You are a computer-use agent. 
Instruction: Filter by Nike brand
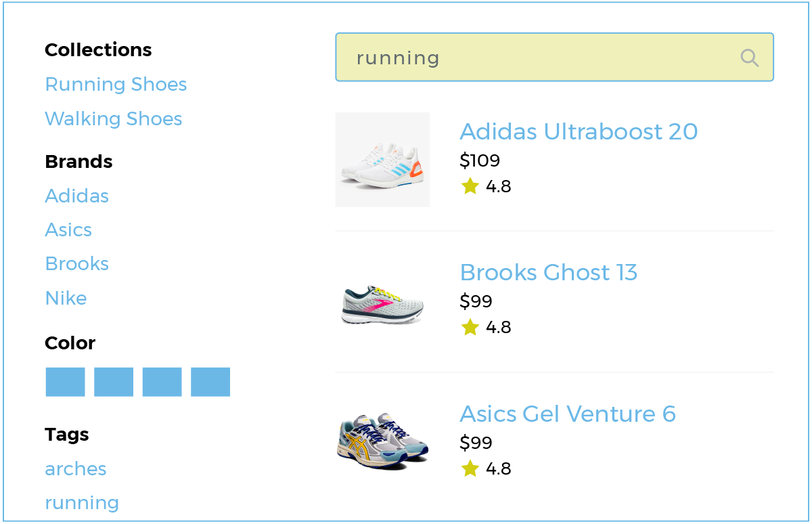click(x=66, y=299)
